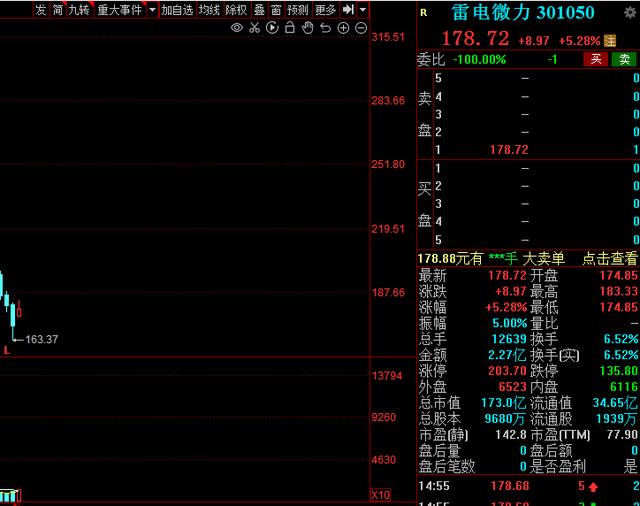The height and width of the screenshot is (506, 640).
Task: Click sell level 1 price 178.72
Action: click(x=509, y=149)
